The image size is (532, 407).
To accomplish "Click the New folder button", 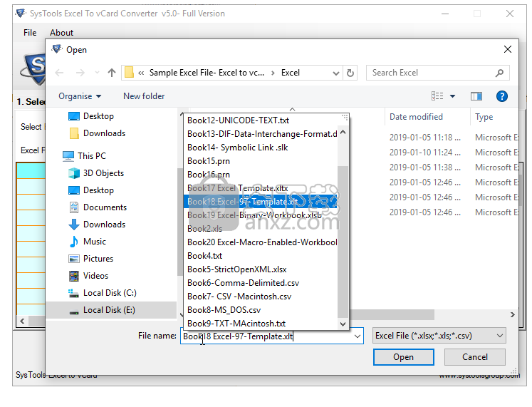I will [144, 96].
